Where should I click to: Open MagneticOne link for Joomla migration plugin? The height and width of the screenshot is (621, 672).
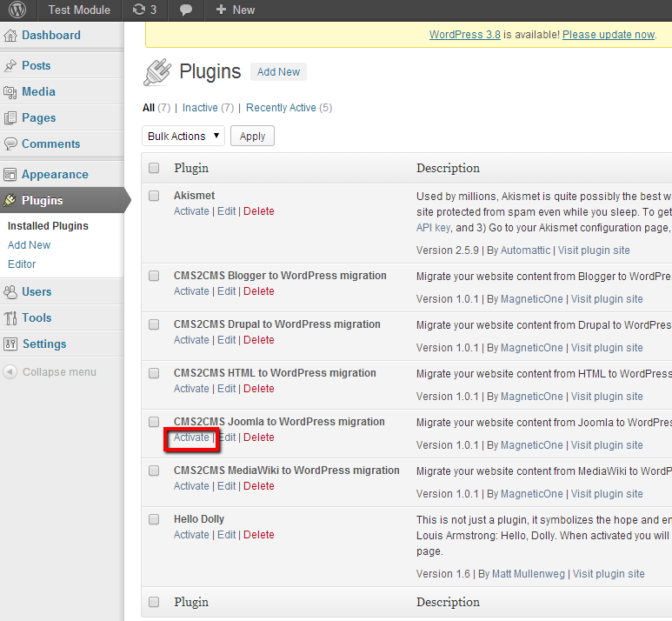click(532, 445)
